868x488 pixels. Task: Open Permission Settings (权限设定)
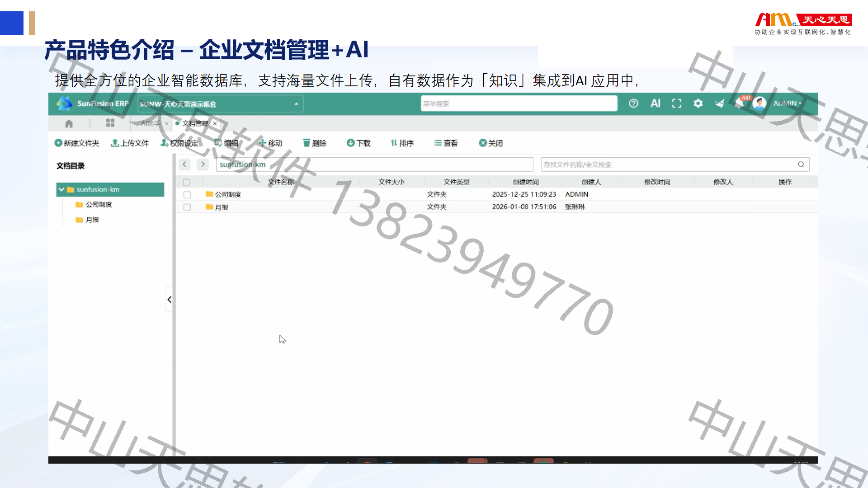[x=179, y=143]
